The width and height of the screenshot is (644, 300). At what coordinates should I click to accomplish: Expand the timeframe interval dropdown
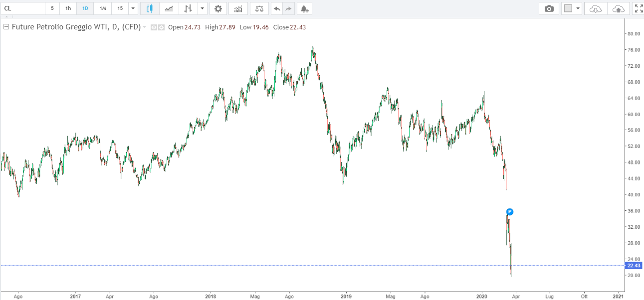coord(133,8)
